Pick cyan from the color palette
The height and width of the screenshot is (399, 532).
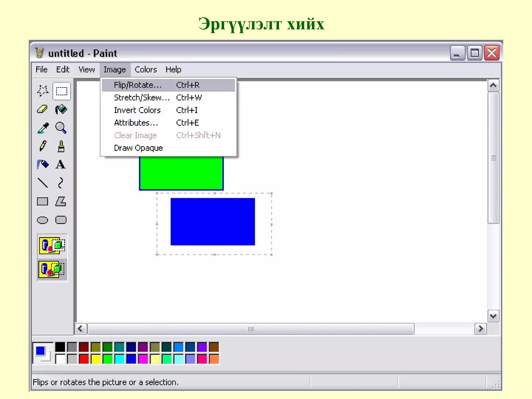click(x=119, y=359)
